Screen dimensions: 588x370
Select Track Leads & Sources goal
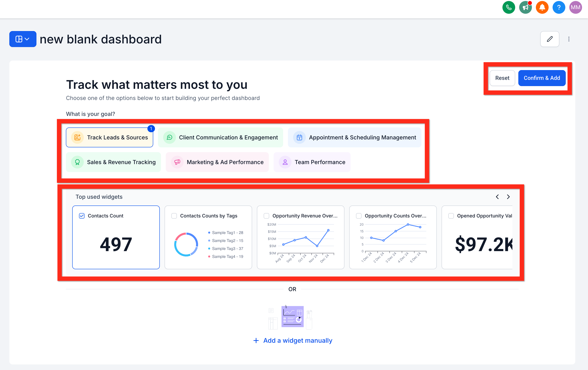[110, 137]
